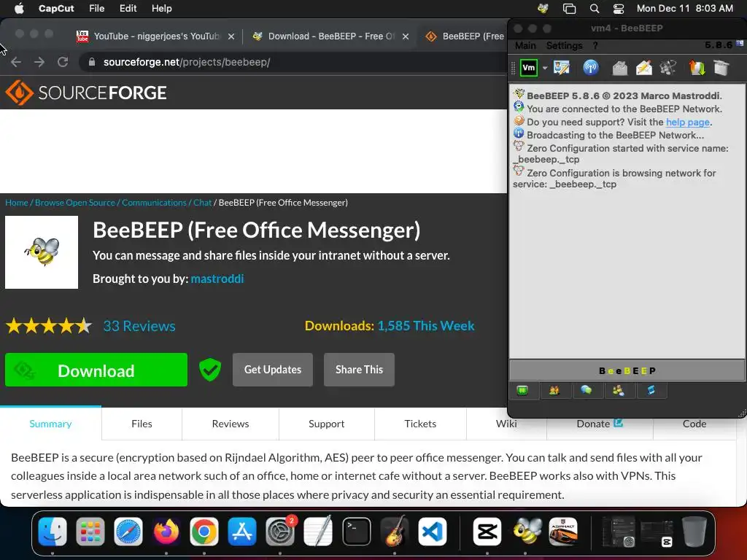Open the status dropdown arrow beside the Vm avatar
The width and height of the screenshot is (747, 560).
click(545, 68)
